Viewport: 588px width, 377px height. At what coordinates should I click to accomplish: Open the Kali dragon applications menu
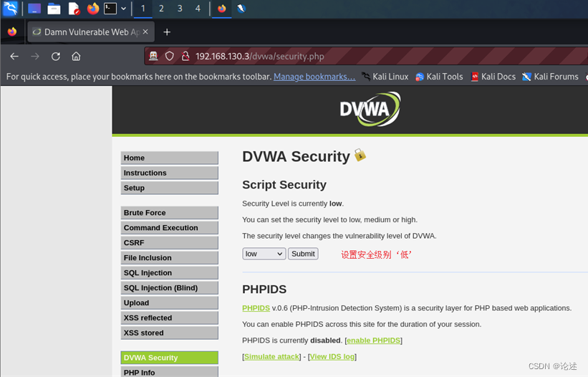[x=10, y=9]
